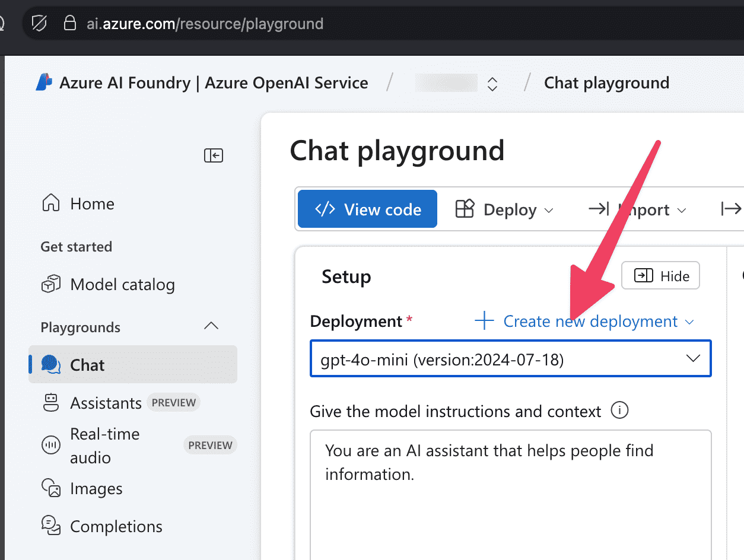
Task: Click the shield icon in address bar
Action: 39,24
